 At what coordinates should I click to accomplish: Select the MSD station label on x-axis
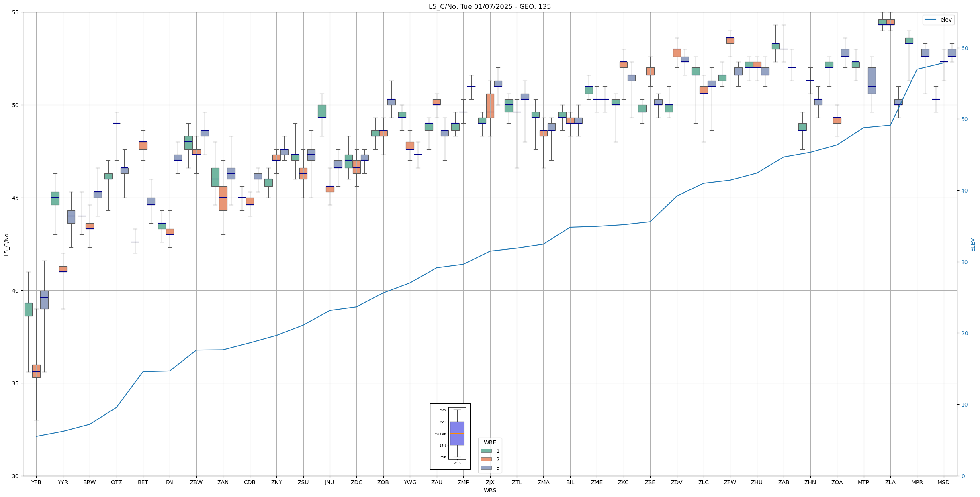pyautogui.click(x=943, y=483)
